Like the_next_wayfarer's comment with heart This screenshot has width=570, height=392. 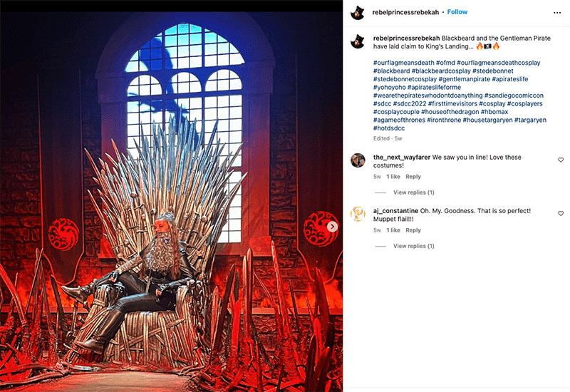pos(561,160)
